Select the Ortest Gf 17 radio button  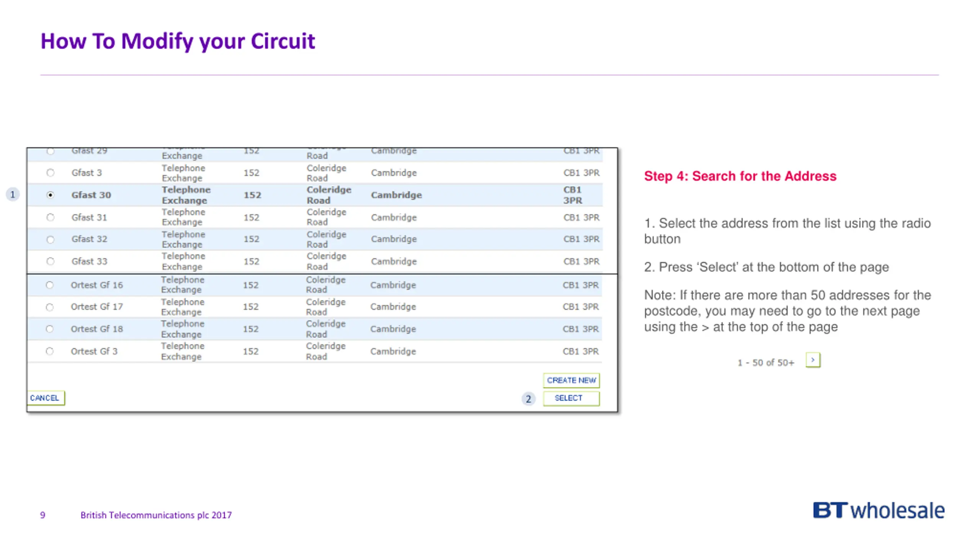tap(49, 307)
